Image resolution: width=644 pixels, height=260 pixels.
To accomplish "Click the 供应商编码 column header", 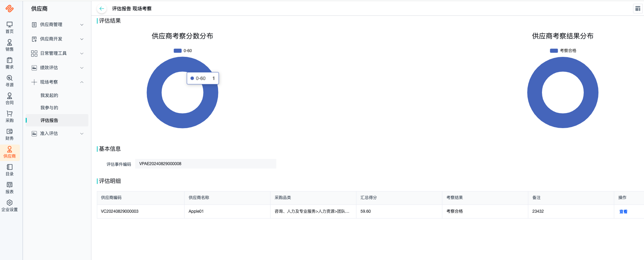I will (141, 198).
